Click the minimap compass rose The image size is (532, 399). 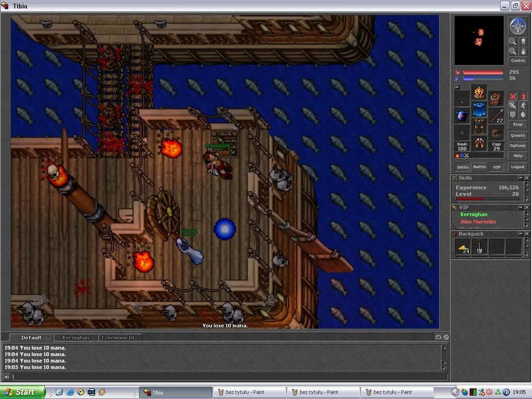(518, 26)
